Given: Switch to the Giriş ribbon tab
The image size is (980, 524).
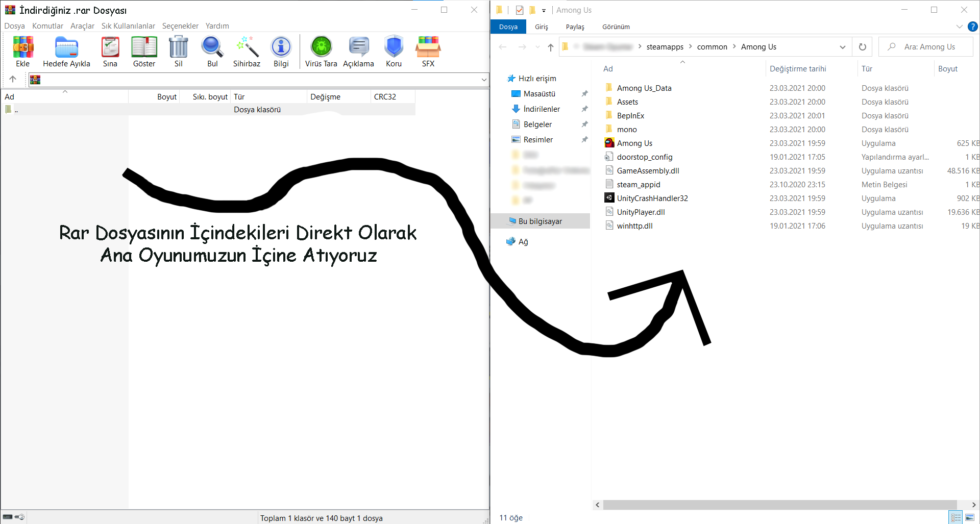Looking at the screenshot, I should click(x=542, y=27).
